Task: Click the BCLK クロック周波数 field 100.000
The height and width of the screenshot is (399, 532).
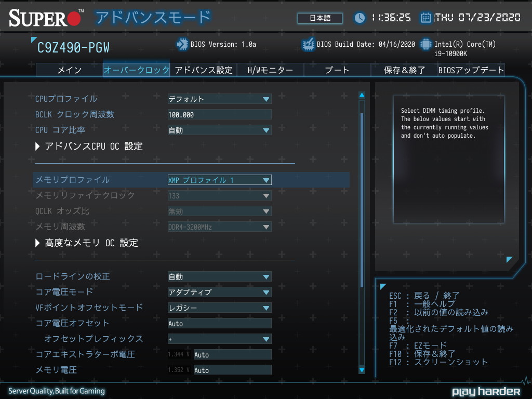Action: (x=220, y=115)
